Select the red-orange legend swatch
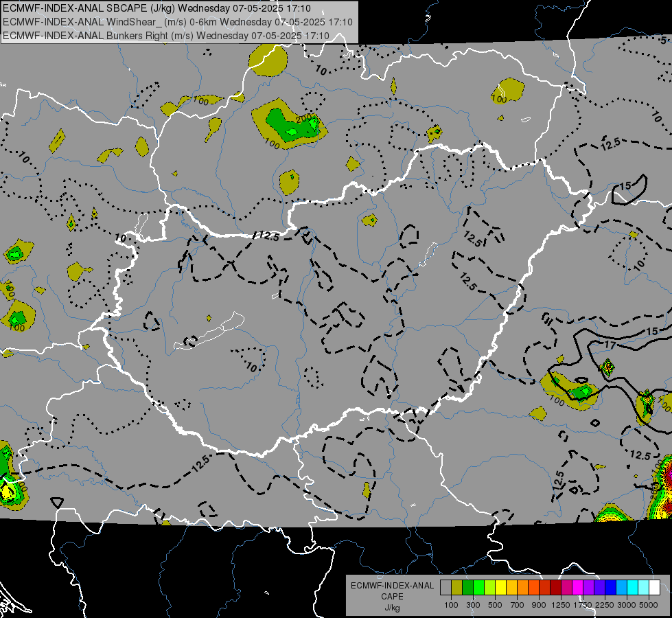The width and height of the screenshot is (672, 618). click(x=533, y=588)
